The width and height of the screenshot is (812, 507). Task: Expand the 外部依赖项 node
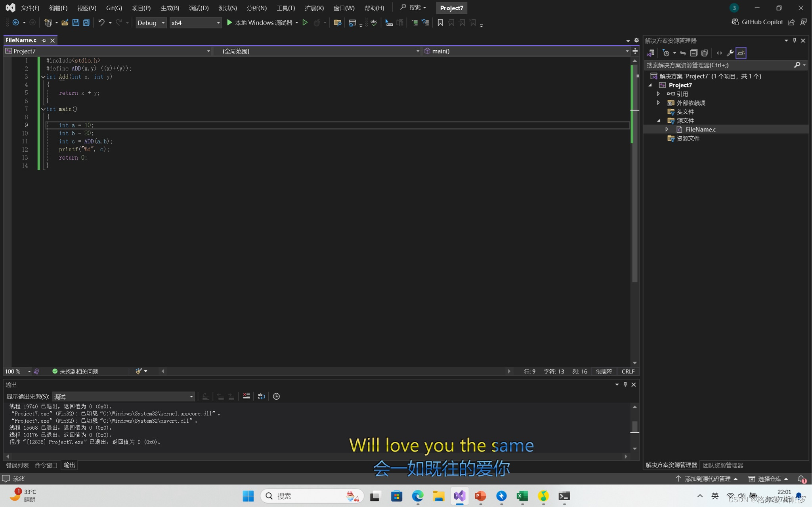click(x=658, y=103)
